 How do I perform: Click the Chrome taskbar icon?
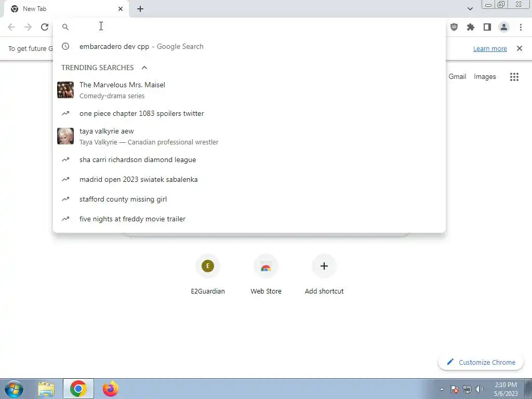[78, 389]
